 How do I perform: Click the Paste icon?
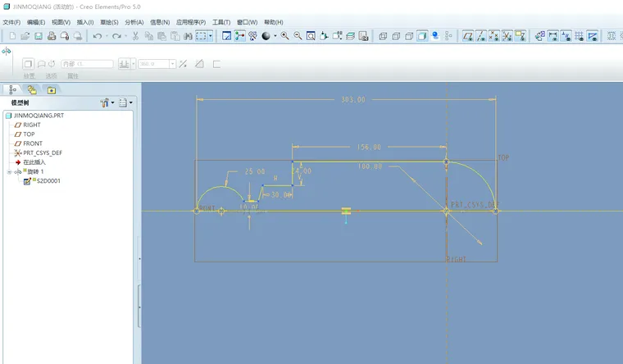click(x=161, y=36)
